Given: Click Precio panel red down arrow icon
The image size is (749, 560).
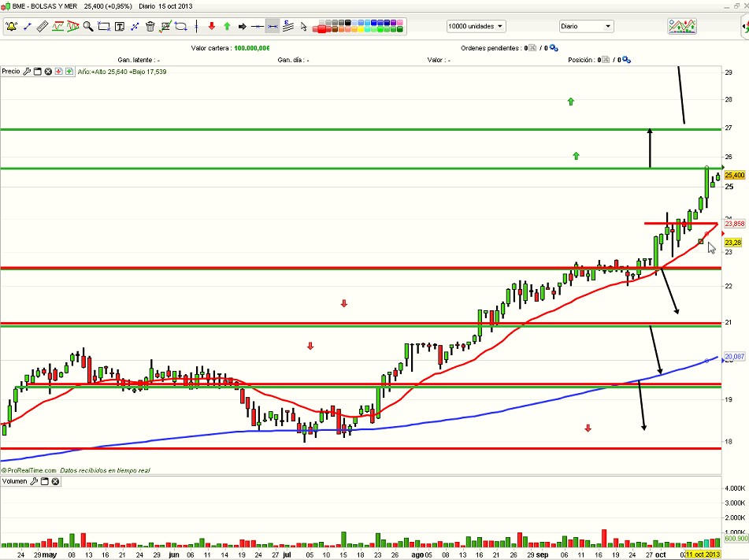Looking at the screenshot, I should pyautogui.click(x=59, y=72).
